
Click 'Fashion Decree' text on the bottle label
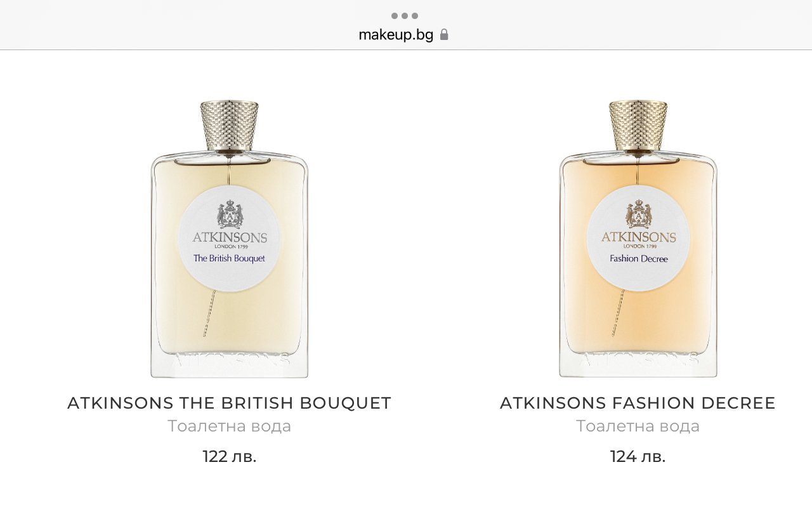tap(639, 258)
